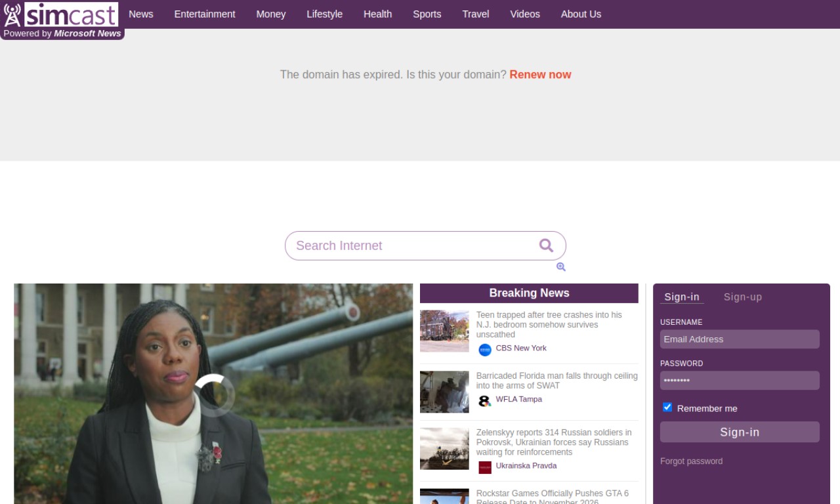This screenshot has width=840, height=504.
Task: Open the Entertainment menu
Action: click(205, 14)
